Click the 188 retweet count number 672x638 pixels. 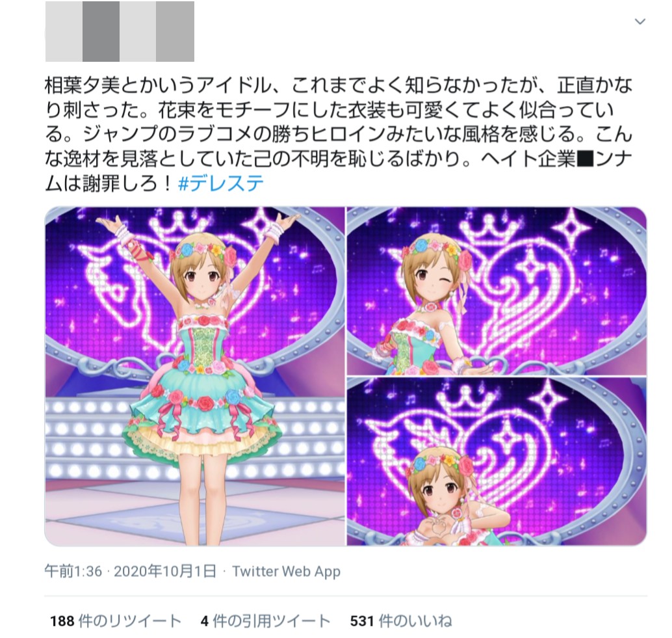62,621
